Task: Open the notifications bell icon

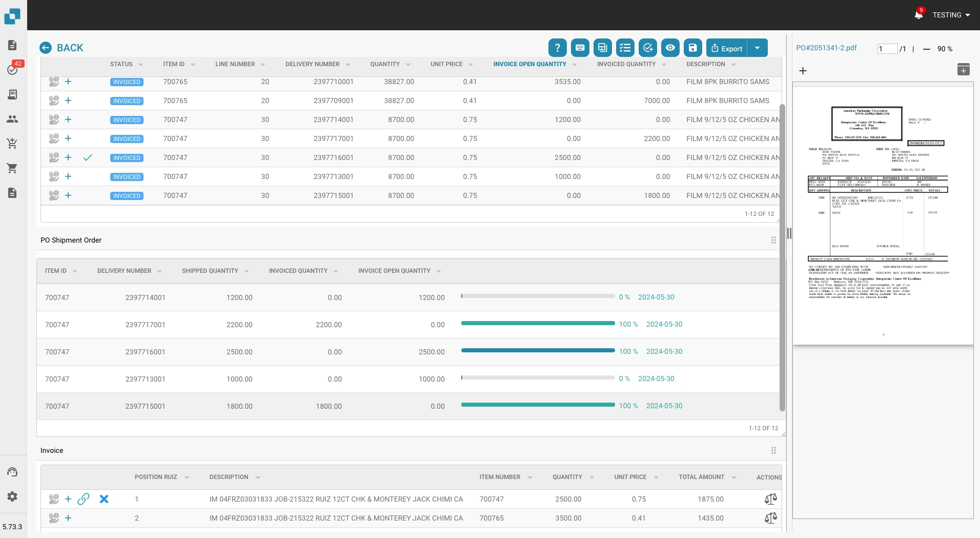Action: 918,15
